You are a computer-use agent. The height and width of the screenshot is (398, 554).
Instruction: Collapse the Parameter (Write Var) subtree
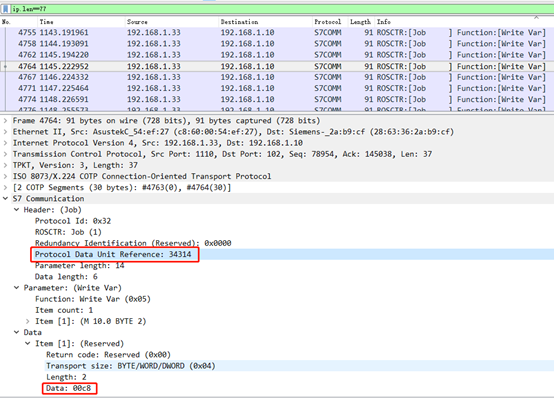tap(16, 288)
